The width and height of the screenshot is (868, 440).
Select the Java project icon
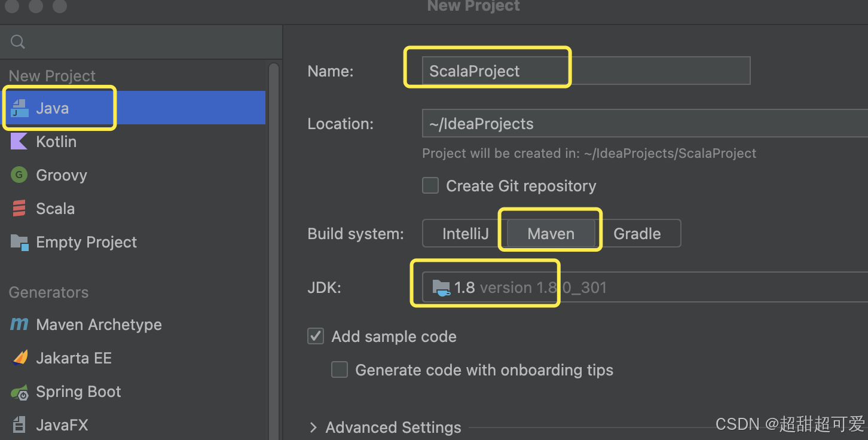(x=20, y=108)
